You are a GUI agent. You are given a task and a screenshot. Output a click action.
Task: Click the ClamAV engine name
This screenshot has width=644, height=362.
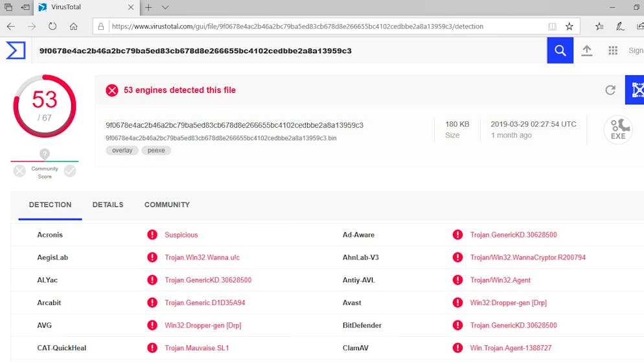click(x=355, y=348)
